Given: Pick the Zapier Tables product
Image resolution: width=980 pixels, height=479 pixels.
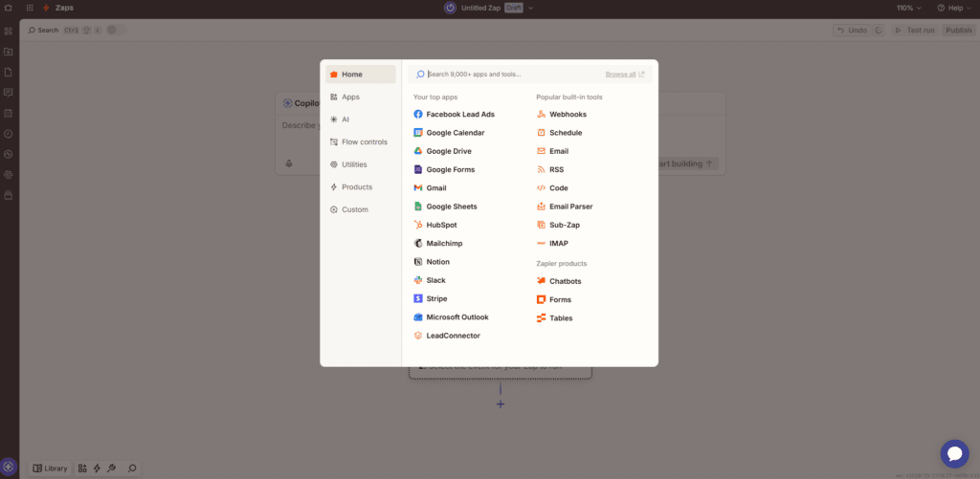Looking at the screenshot, I should tap(554, 317).
